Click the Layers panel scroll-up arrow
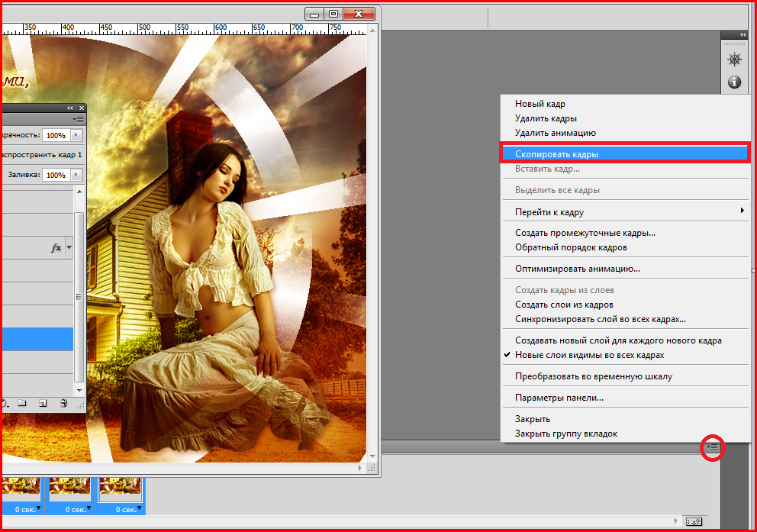757x532 pixels. point(79,191)
